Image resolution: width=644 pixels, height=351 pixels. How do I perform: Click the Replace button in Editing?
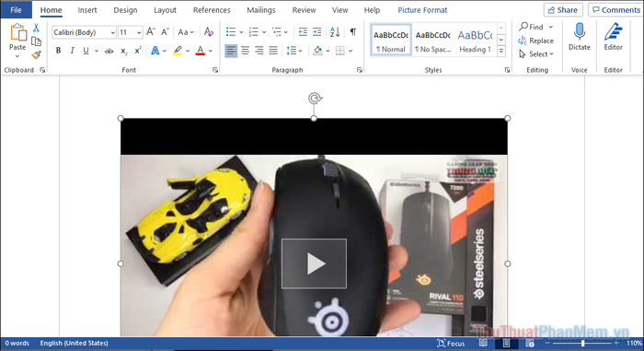[536, 41]
